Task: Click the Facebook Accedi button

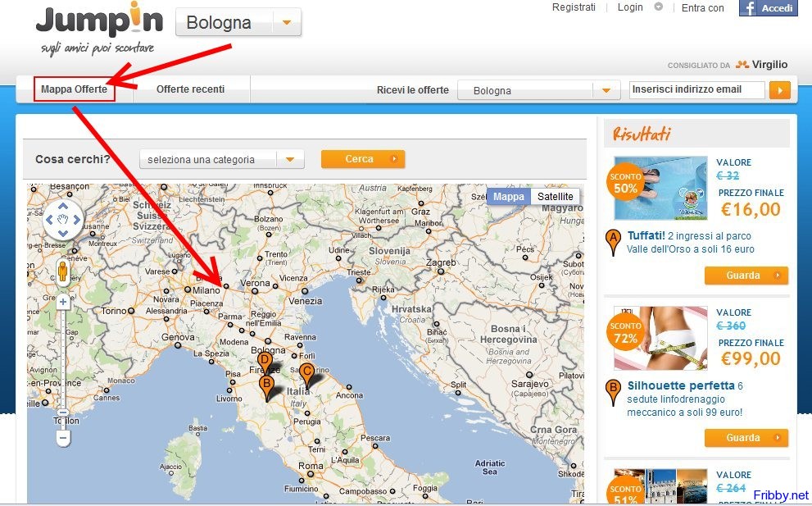Action: pos(769,8)
